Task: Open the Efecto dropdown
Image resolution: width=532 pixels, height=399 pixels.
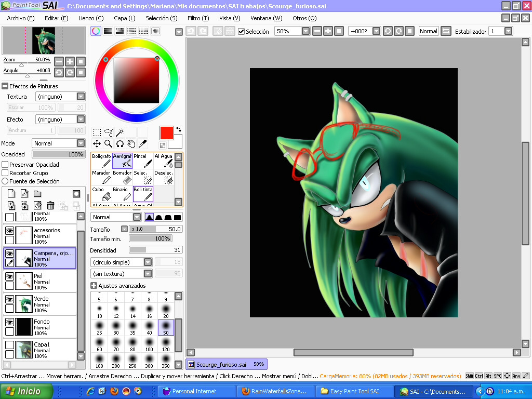Action: click(x=81, y=119)
